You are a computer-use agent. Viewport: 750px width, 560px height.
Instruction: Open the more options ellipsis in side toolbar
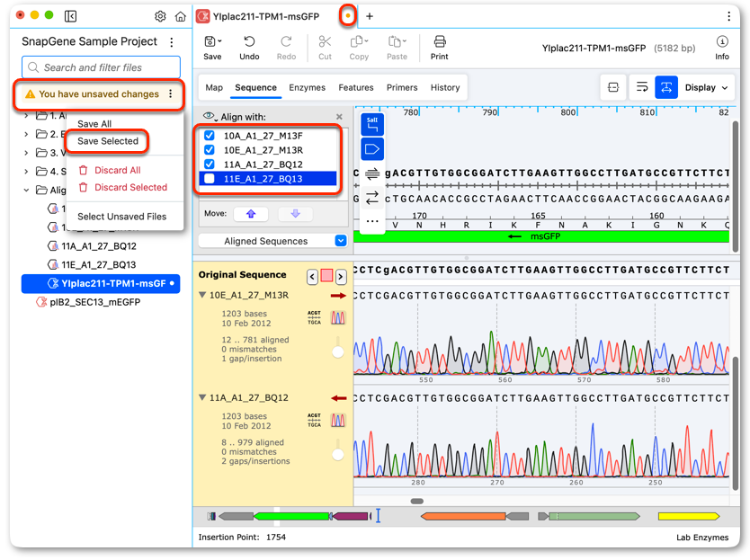pos(372,221)
